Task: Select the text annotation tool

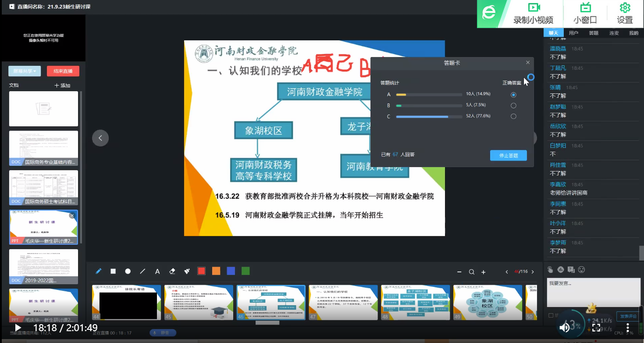Action: pyautogui.click(x=157, y=272)
